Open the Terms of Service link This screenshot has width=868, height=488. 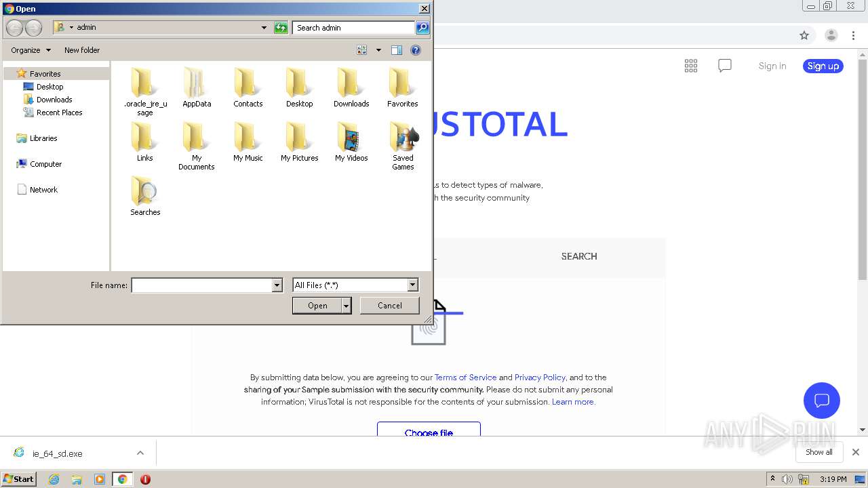[x=465, y=378]
